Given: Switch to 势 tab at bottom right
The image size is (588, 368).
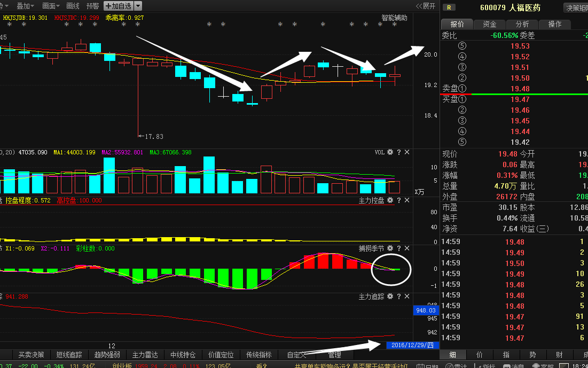Looking at the screenshot, I should click(x=532, y=355).
